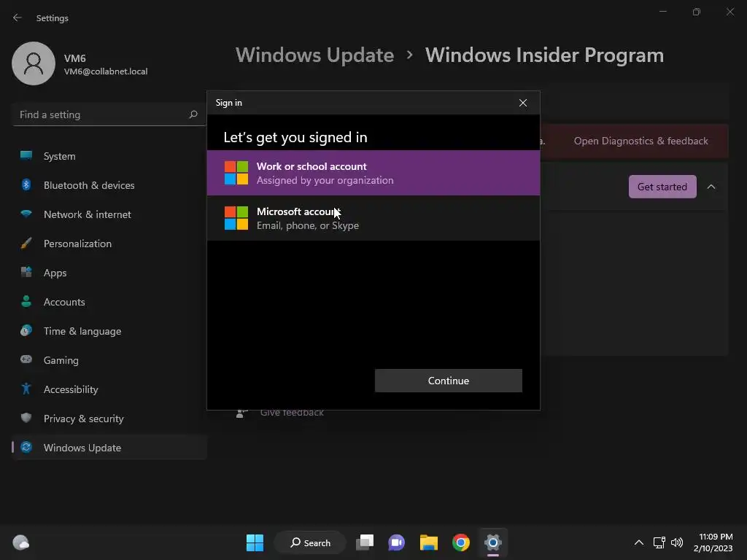Open Time & language settings
Image resolution: width=747 pixels, height=560 pixels.
pos(109,331)
